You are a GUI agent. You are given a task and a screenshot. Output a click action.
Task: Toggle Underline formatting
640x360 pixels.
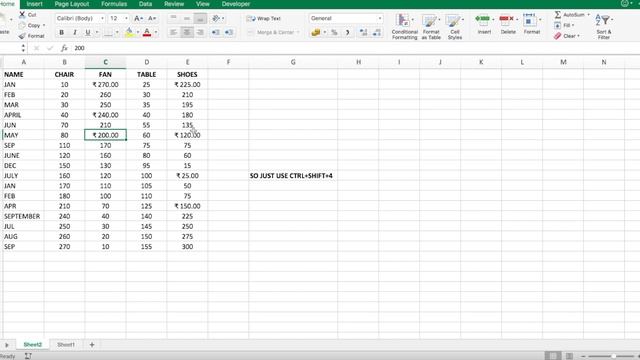87,32
